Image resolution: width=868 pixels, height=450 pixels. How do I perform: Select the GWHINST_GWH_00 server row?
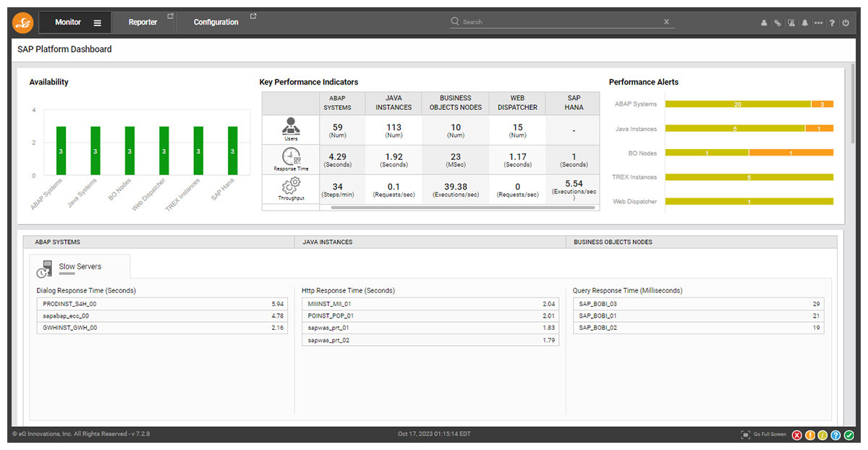163,328
